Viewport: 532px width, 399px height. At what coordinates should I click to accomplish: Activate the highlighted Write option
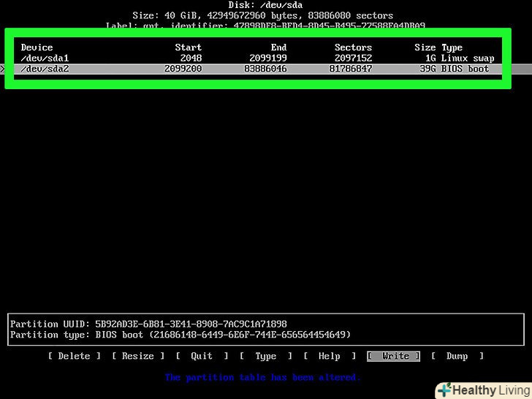[x=395, y=356]
